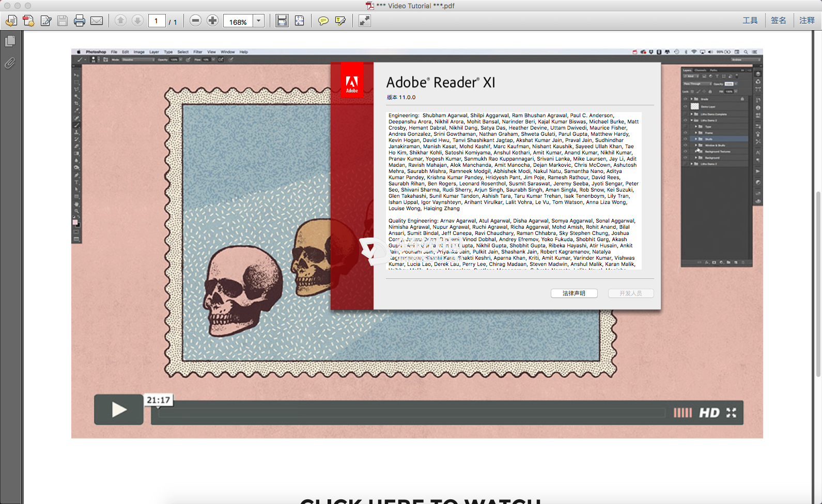Click the Adobe Reader XI title text
822x504 pixels.
coord(441,83)
